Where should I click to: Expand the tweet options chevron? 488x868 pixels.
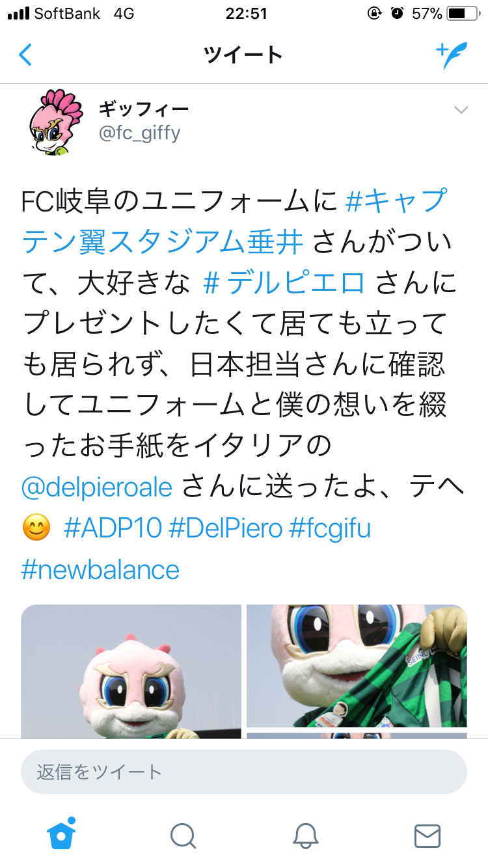point(461,110)
